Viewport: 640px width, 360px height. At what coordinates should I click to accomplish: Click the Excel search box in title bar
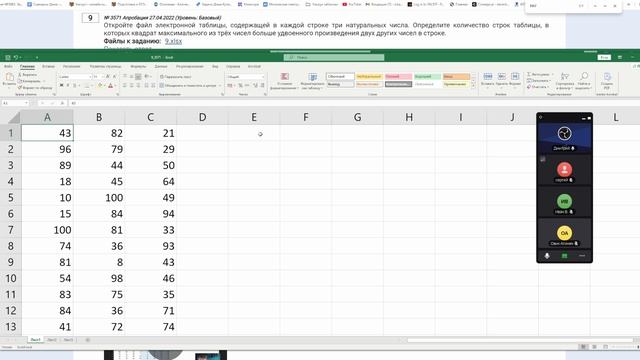tap(334, 57)
